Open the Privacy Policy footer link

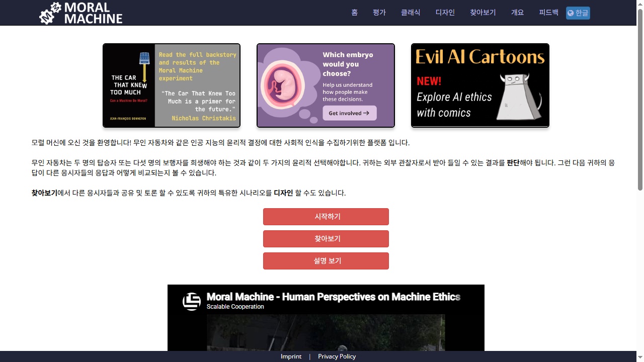coord(337,356)
